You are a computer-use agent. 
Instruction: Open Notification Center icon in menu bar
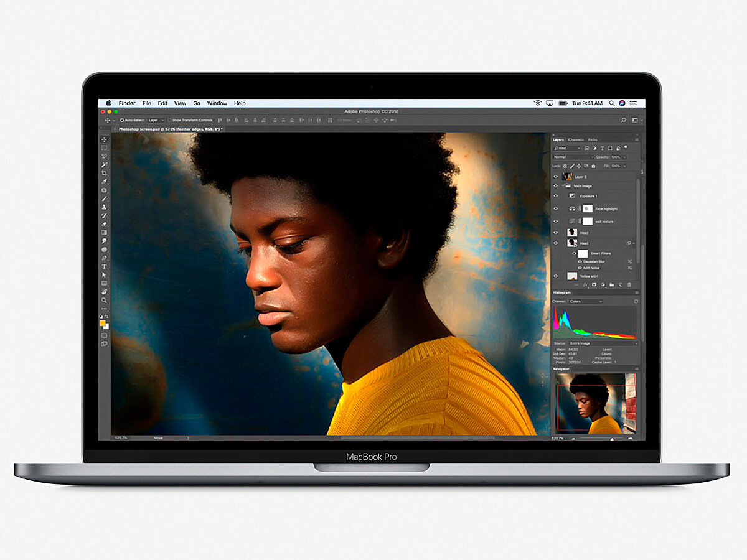(x=633, y=103)
